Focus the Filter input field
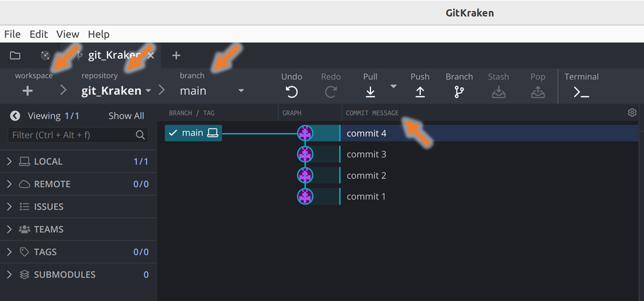 (x=78, y=135)
